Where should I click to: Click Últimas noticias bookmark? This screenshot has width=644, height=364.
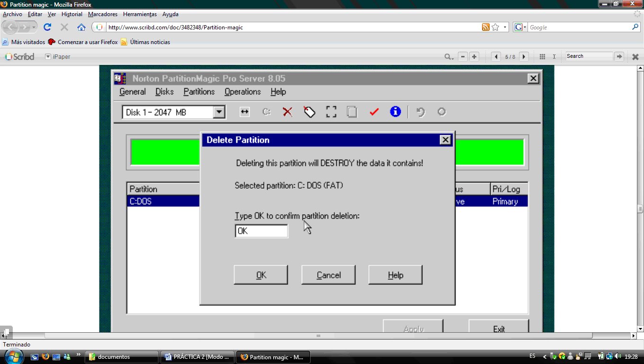[145, 42]
